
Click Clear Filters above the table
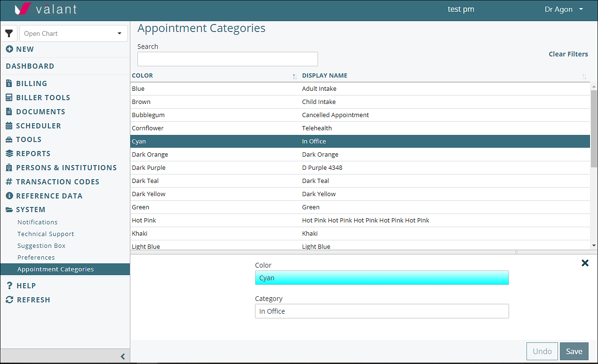(568, 54)
